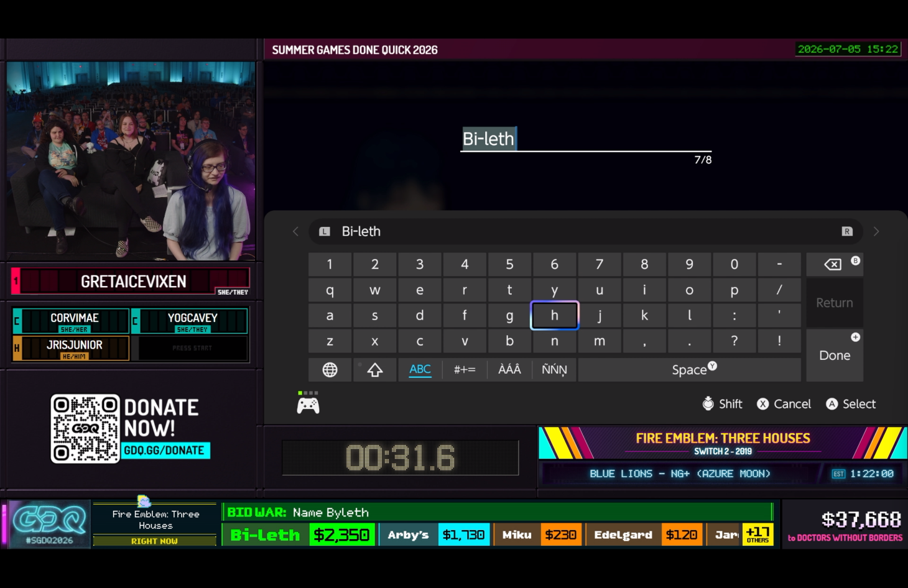This screenshot has width=908, height=588.
Task: Toggle the shift arrow key
Action: point(375,370)
